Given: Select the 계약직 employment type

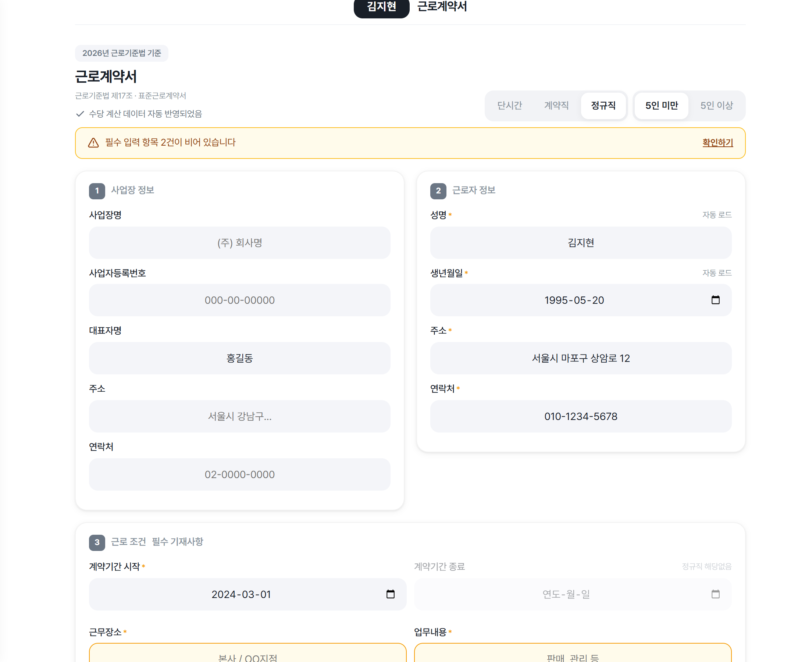Looking at the screenshot, I should tap(556, 106).
